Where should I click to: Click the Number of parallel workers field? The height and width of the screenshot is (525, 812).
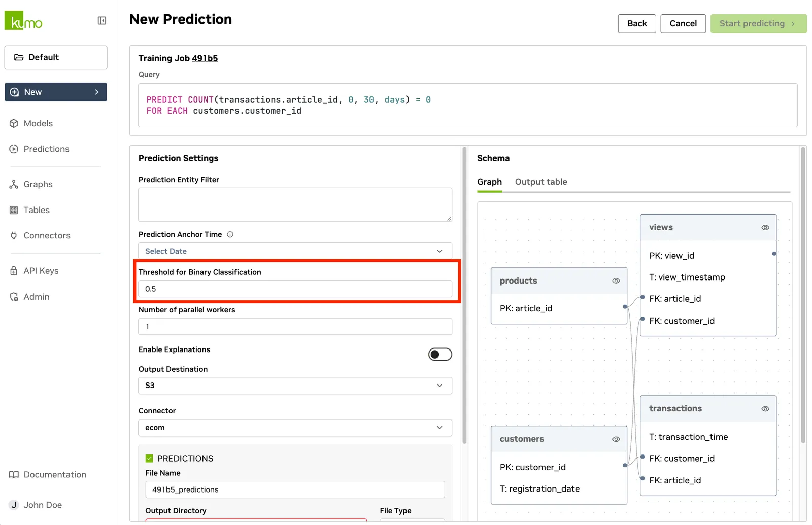click(295, 327)
